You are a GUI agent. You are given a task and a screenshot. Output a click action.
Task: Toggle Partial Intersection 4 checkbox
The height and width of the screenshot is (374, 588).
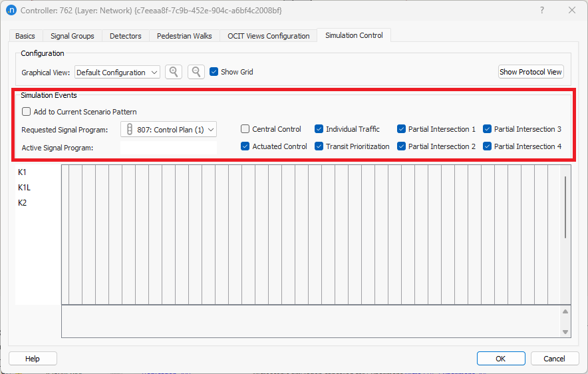coord(487,146)
